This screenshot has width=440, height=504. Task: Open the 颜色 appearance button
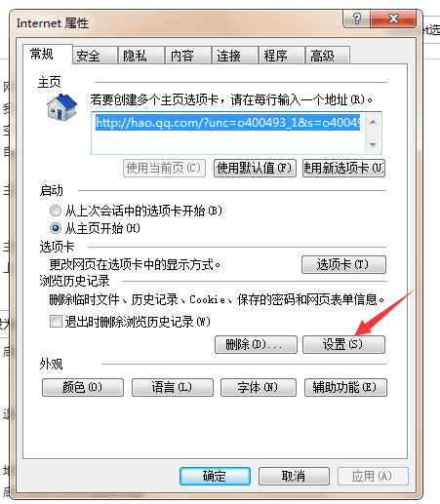tap(83, 387)
